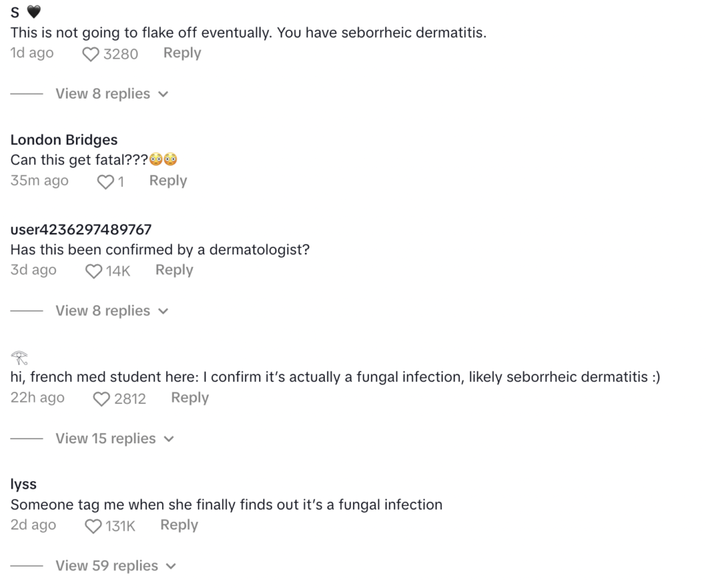706x588 pixels.
Task: Click the "Can this get fatal???" comment text
Action: tap(94, 160)
